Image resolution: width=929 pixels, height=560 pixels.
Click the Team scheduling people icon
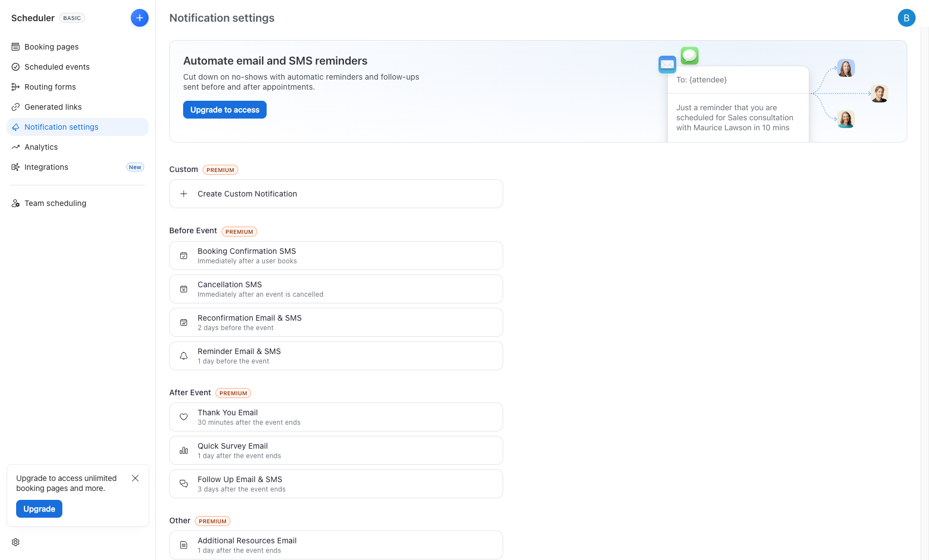[x=16, y=203]
